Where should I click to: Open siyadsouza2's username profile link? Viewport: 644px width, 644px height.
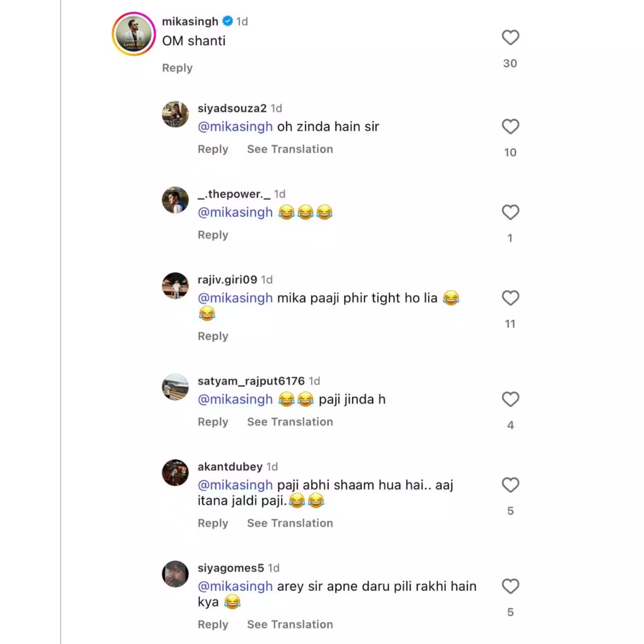[232, 108]
